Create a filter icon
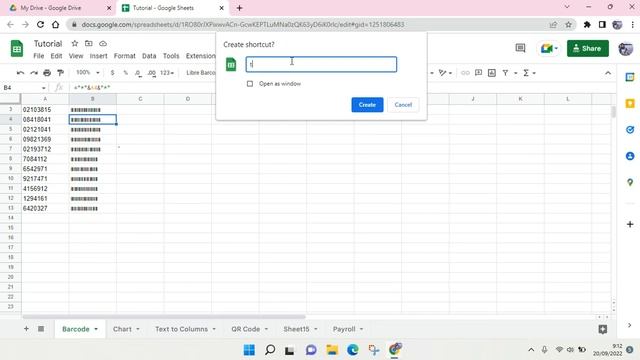The height and width of the screenshot is (360, 640). click(x=505, y=73)
